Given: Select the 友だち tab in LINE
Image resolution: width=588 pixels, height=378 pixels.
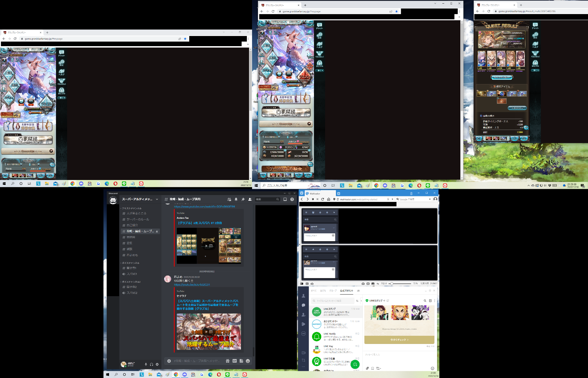Looking at the screenshot, I should point(323,291).
